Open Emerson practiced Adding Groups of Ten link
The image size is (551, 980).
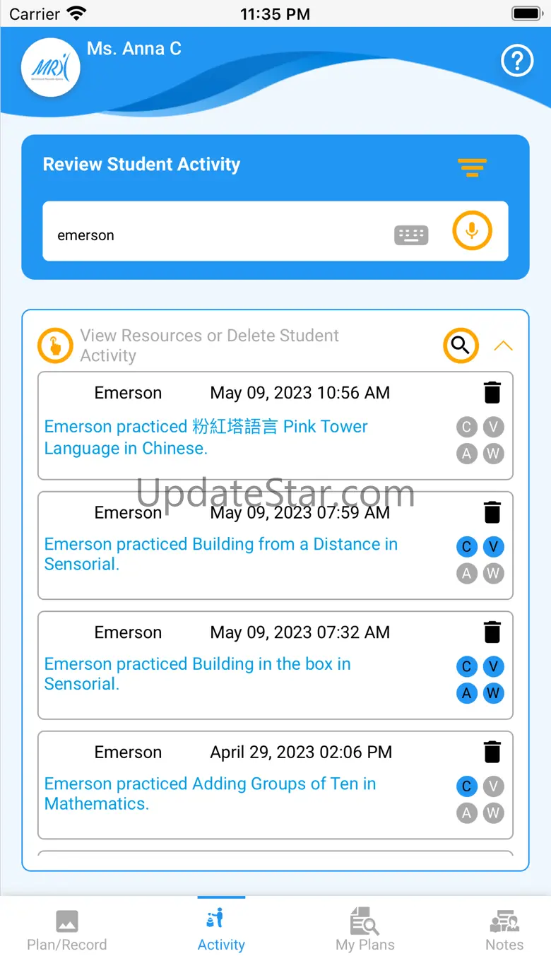pyautogui.click(x=211, y=793)
